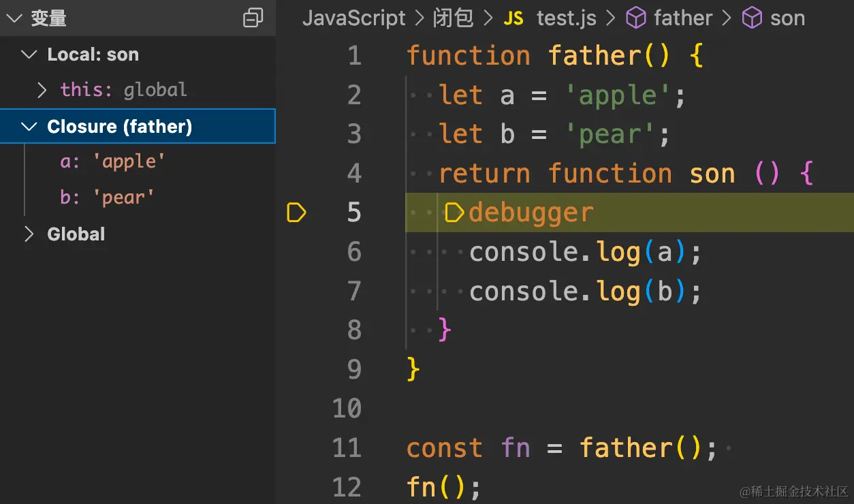Collapse the 变量 section chevron
The height and width of the screenshot is (504, 854).
(x=14, y=18)
